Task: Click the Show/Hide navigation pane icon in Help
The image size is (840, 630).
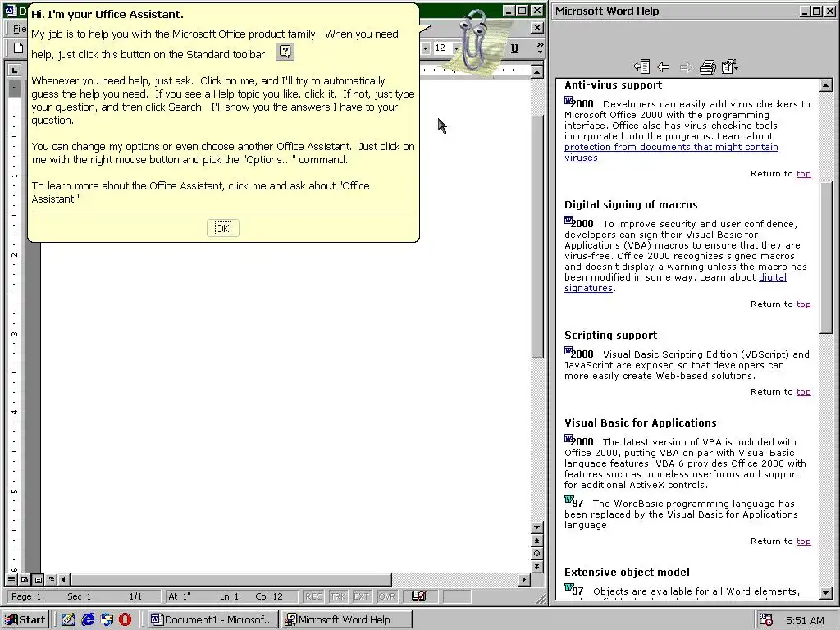Action: (641, 66)
